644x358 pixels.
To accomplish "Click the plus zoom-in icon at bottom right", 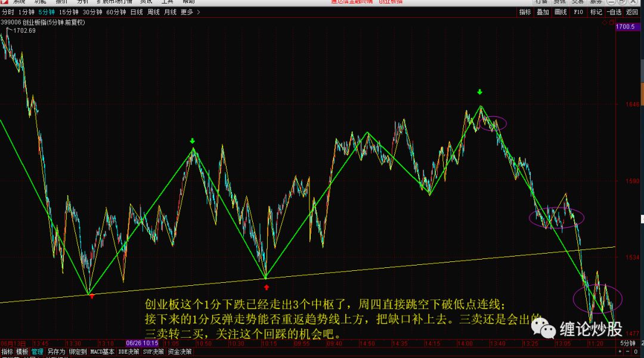I will (620, 352).
